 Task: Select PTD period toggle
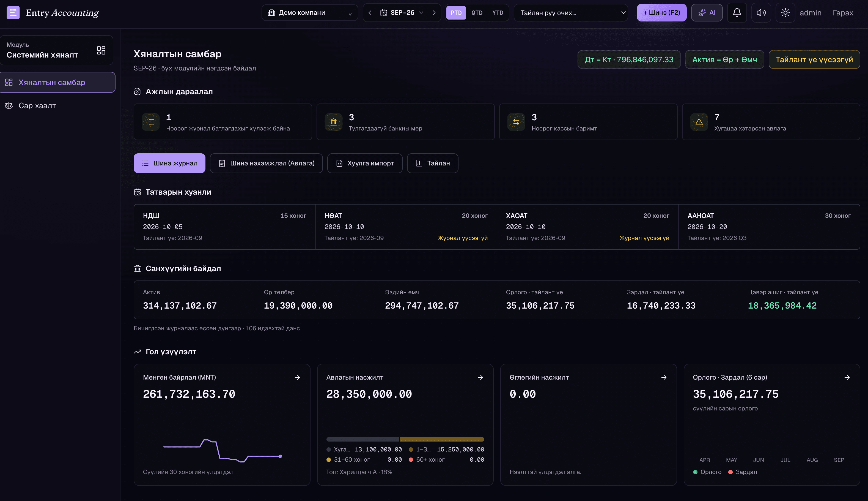[x=456, y=13]
